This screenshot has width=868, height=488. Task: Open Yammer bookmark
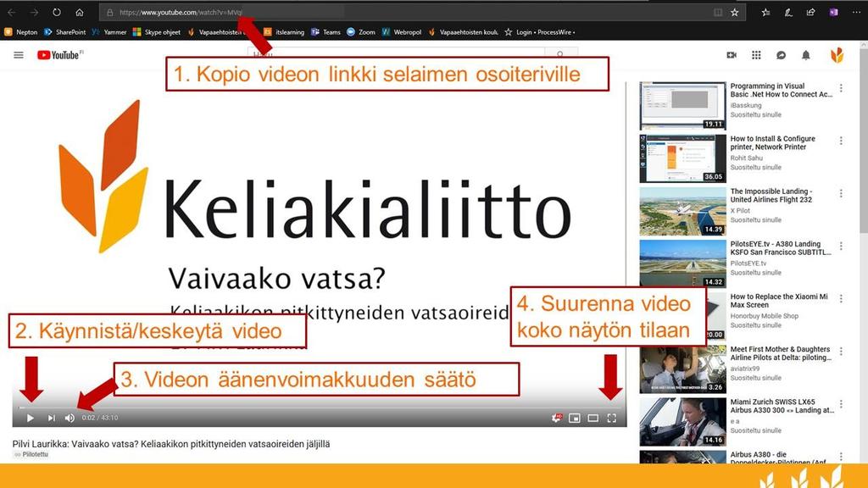click(x=109, y=32)
